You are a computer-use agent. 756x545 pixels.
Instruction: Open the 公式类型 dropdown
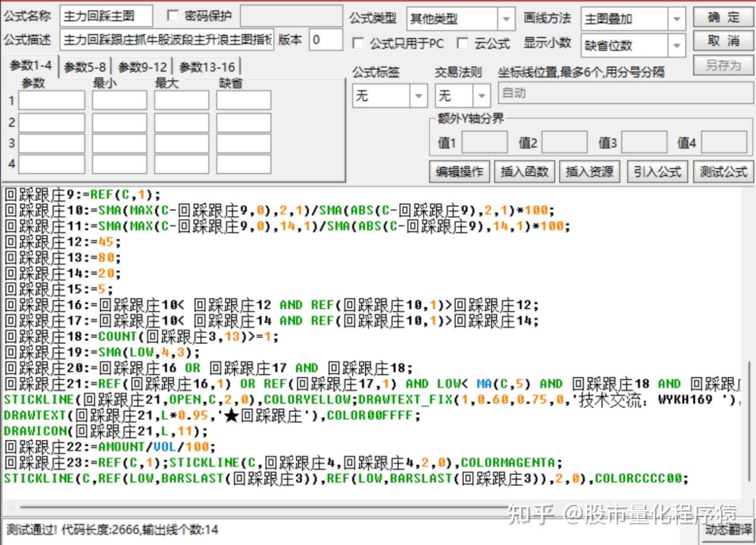pos(460,19)
